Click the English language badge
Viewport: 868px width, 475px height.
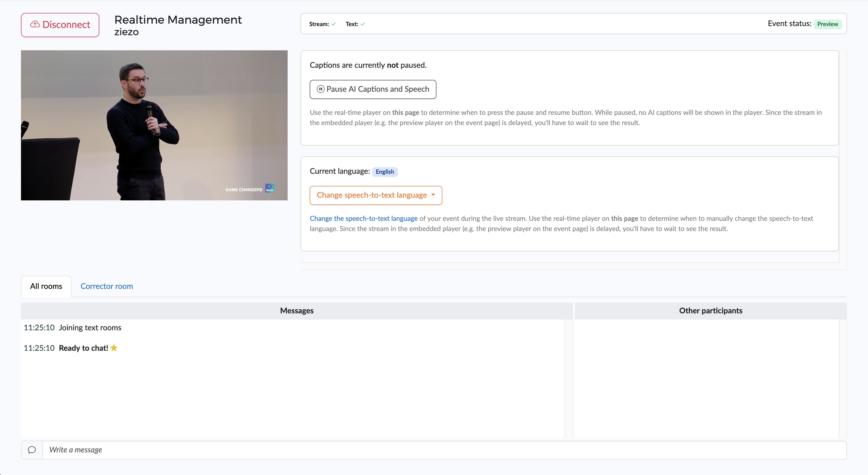point(385,172)
